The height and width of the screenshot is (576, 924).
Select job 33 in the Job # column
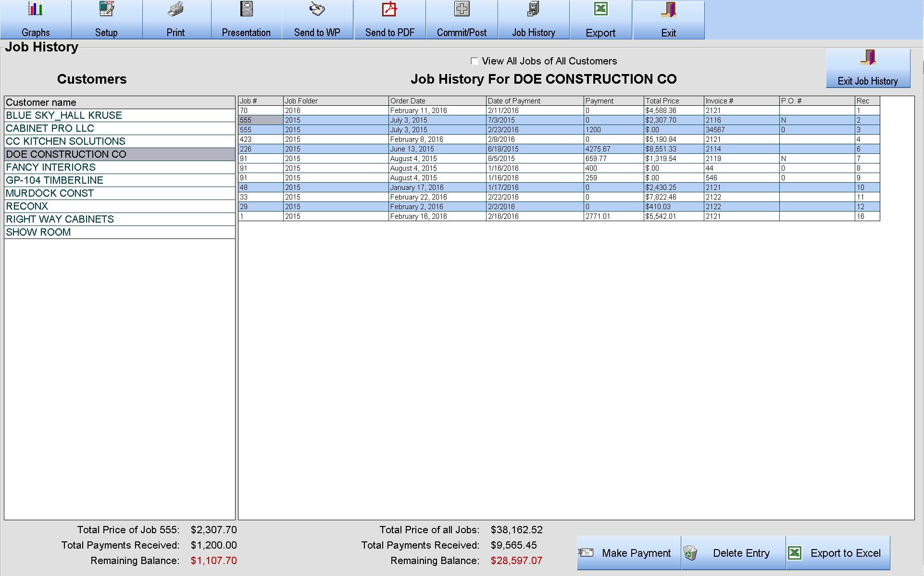[x=261, y=197]
